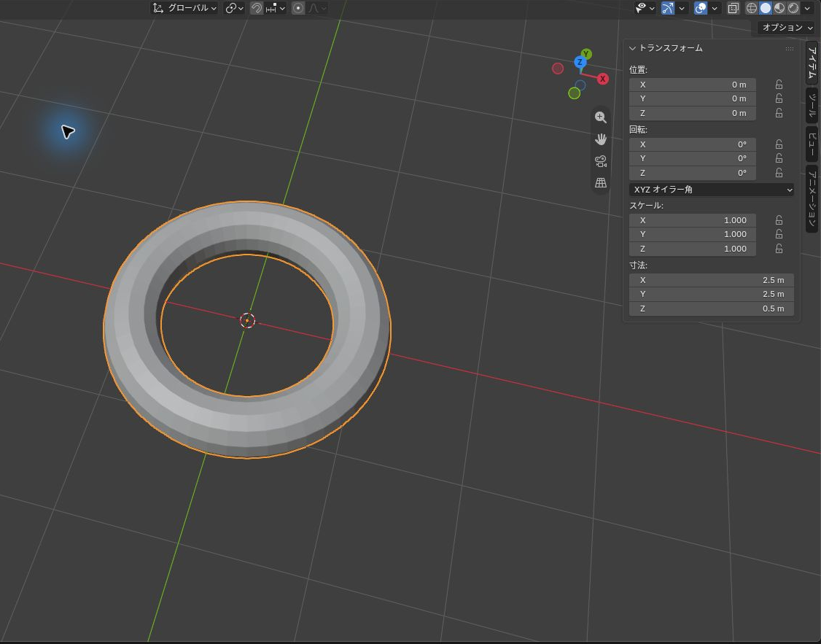Click the 回転 Z field
This screenshot has width=821, height=644.
[692, 173]
